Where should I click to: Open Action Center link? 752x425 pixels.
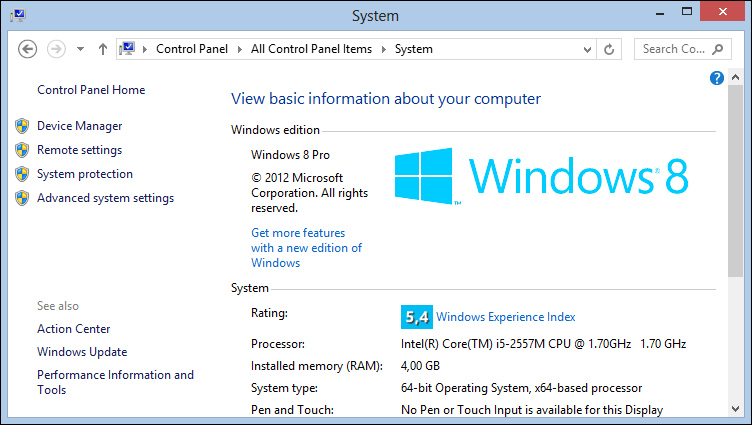pos(74,329)
